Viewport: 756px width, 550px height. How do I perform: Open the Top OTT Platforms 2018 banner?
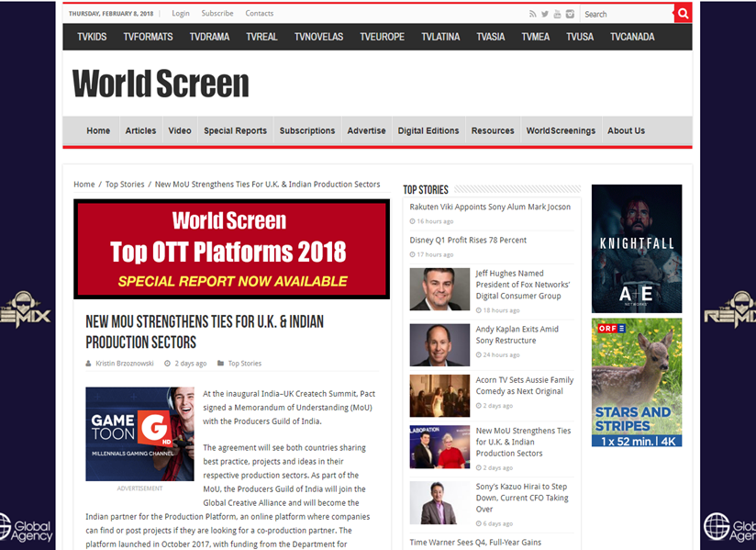tap(231, 249)
